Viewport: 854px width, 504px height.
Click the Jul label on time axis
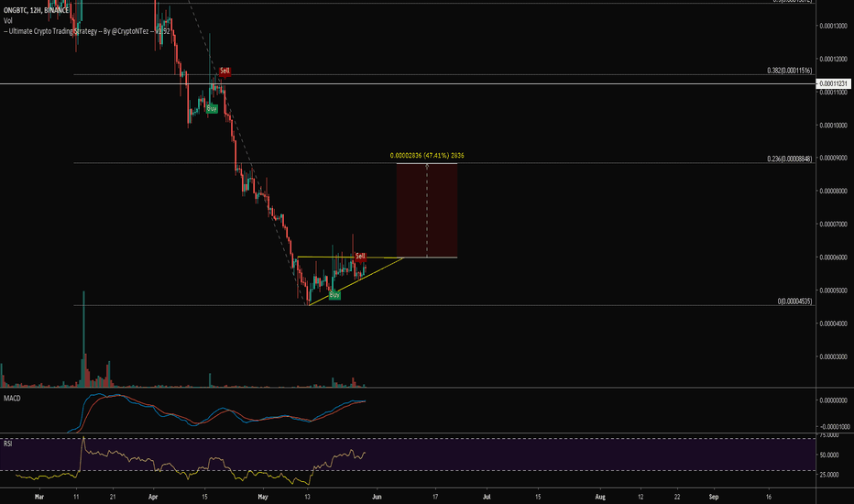[487, 497]
